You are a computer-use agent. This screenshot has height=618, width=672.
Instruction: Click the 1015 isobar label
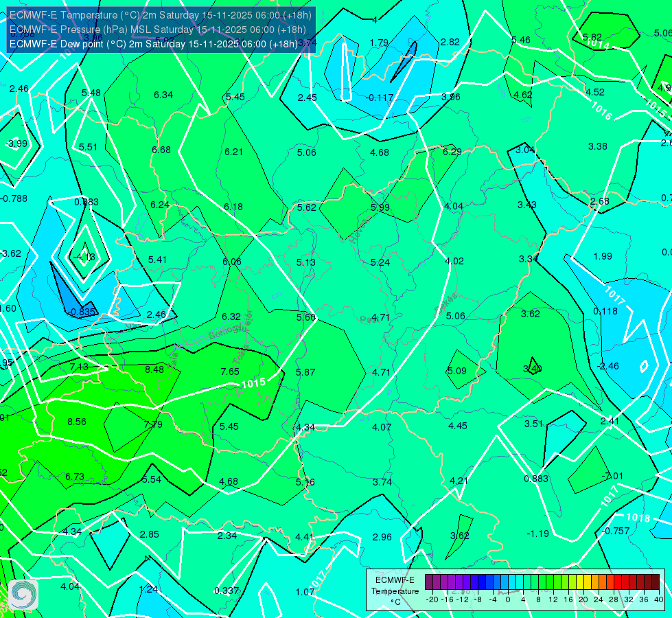[253, 383]
